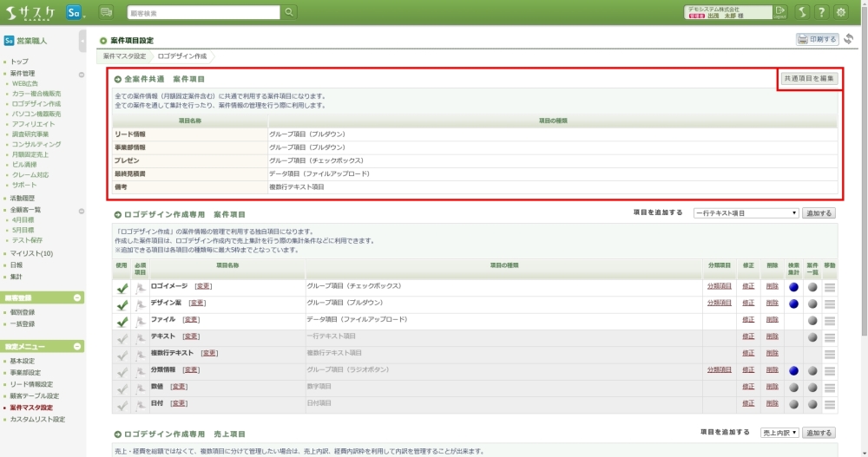Toggle search-aggregate blue dot for 分類情報
This screenshot has width=868, height=457.
pos(793,370)
